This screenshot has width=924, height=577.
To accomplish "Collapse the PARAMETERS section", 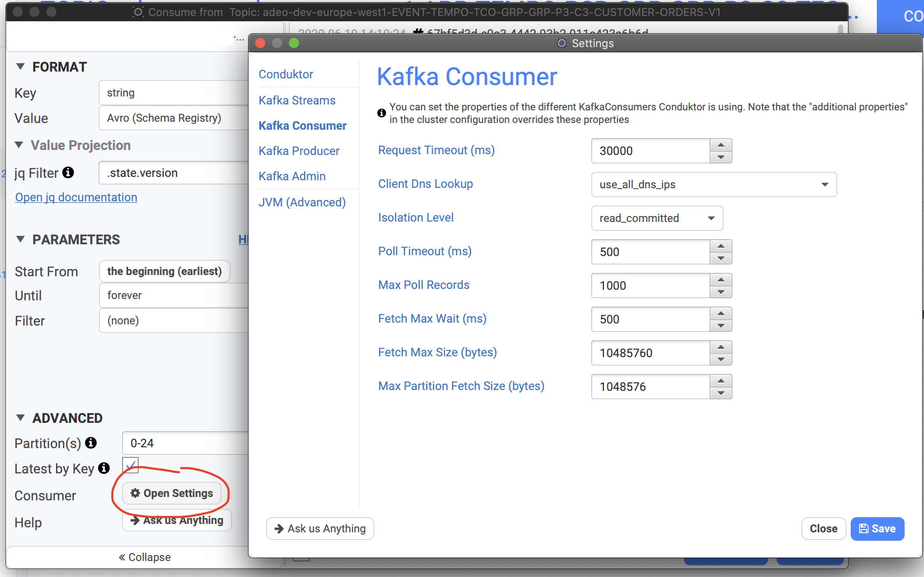I will pyautogui.click(x=20, y=239).
